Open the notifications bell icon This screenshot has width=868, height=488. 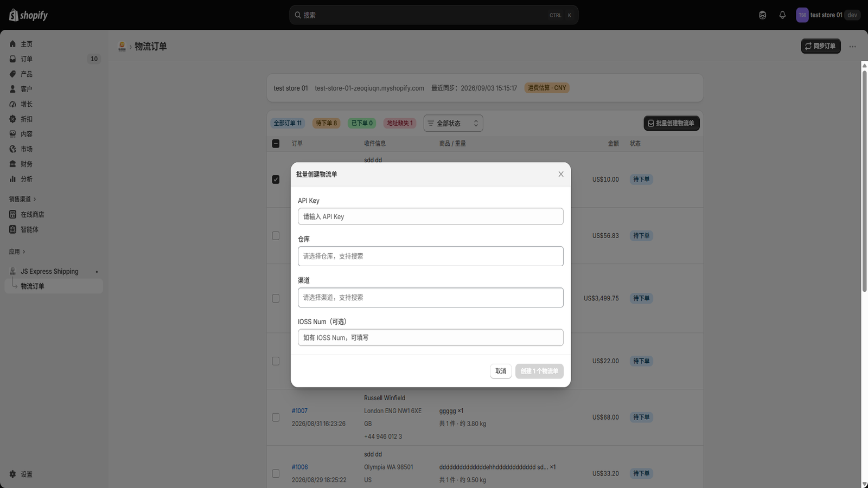[x=782, y=15]
